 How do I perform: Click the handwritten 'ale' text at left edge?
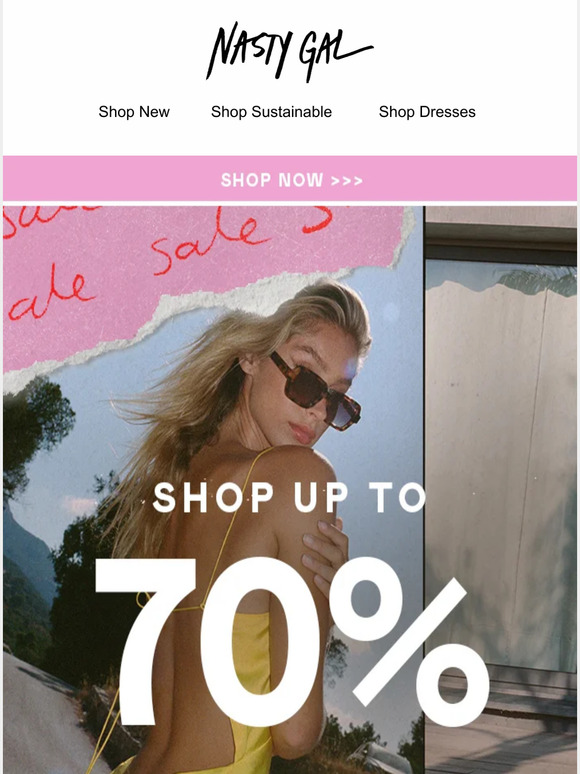[49, 295]
